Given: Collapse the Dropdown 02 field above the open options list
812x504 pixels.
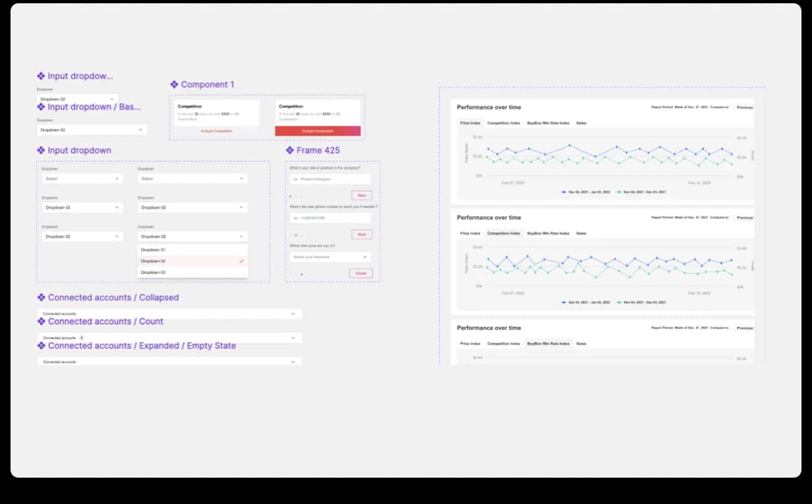Looking at the screenshot, I should tap(192, 237).
